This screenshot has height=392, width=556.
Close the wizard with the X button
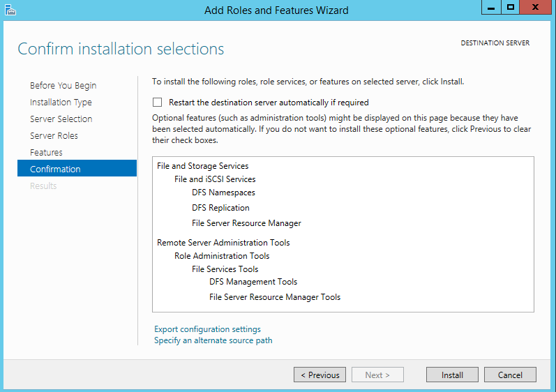click(x=536, y=8)
